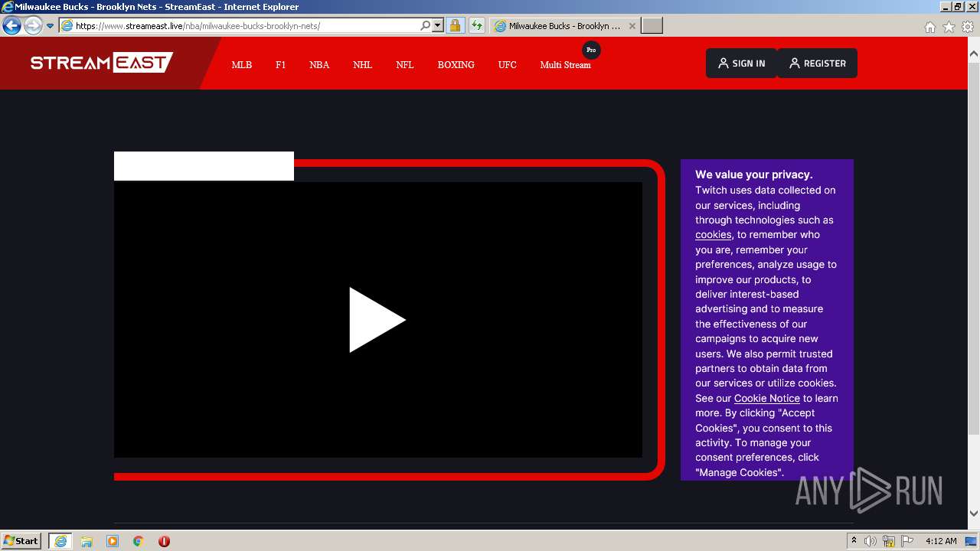This screenshot has width=980, height=551.
Task: Open the NFL menu item
Action: pyautogui.click(x=405, y=65)
